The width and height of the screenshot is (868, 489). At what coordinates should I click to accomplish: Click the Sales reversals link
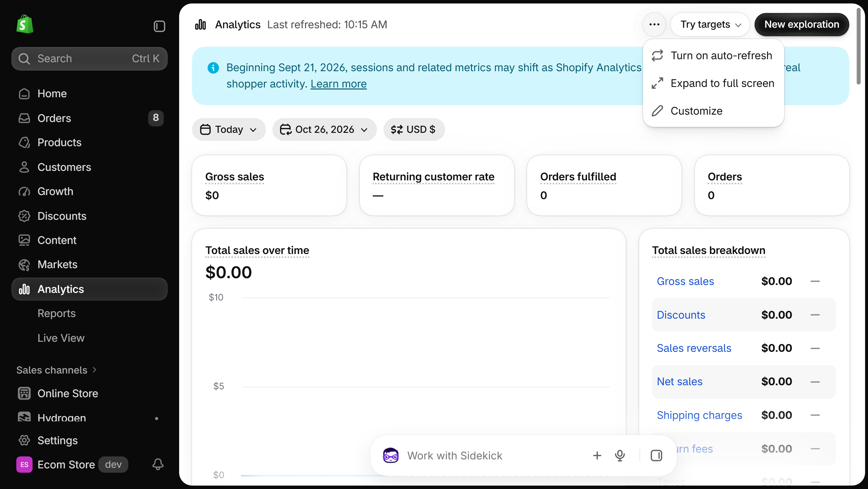(694, 348)
